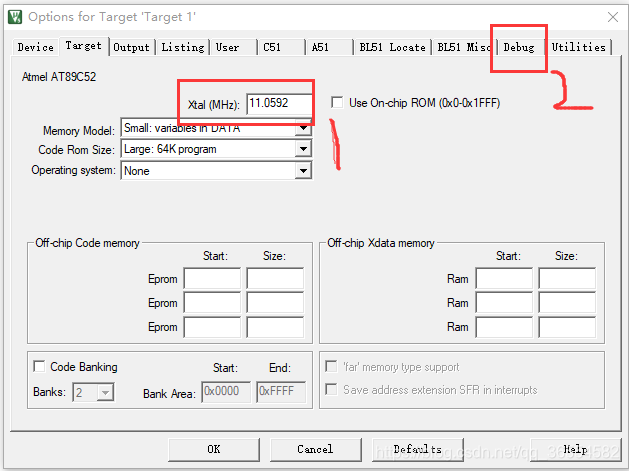Open the Utilities tab
The height and width of the screenshot is (471, 629).
point(578,47)
